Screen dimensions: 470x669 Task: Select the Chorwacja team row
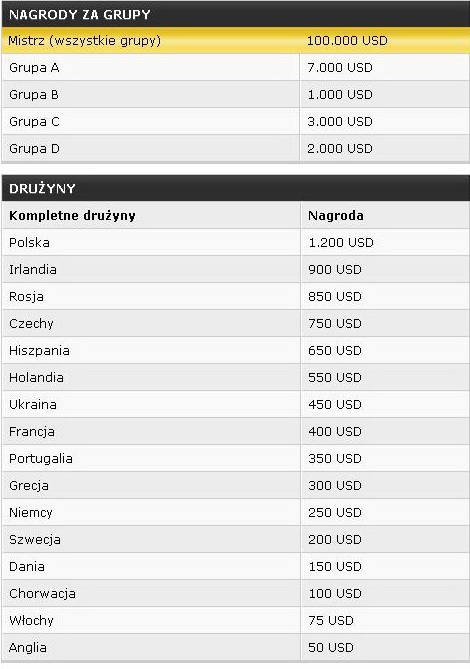tap(235, 593)
